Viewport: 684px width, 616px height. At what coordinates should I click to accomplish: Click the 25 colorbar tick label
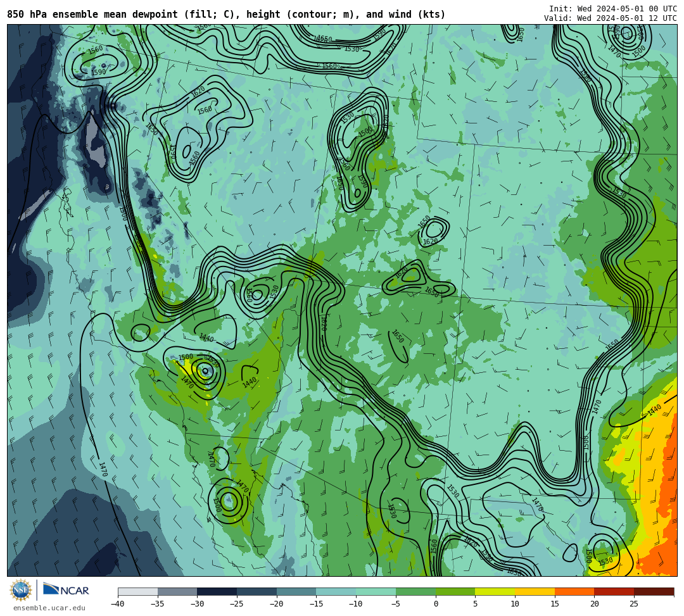[x=634, y=604]
